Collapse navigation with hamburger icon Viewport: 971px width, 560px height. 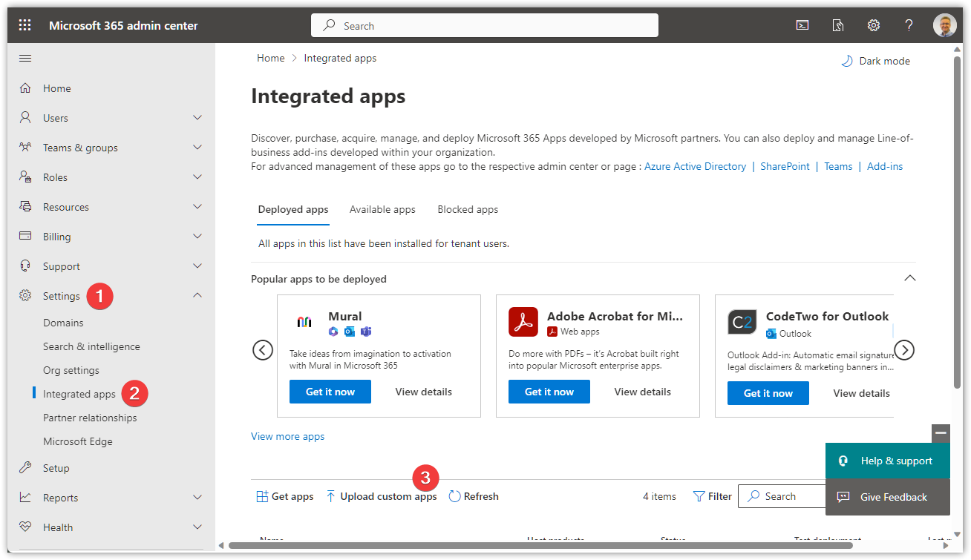(x=25, y=58)
